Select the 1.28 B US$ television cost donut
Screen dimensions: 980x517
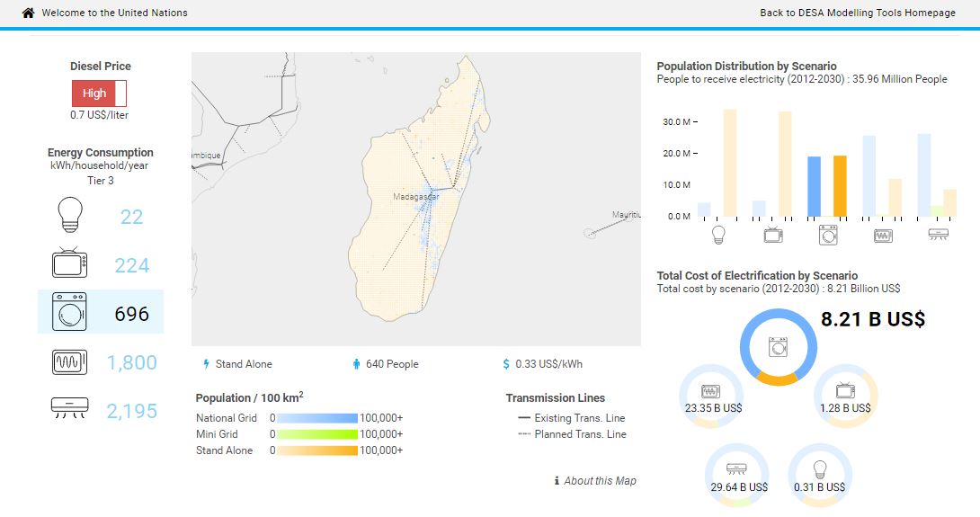845,397
